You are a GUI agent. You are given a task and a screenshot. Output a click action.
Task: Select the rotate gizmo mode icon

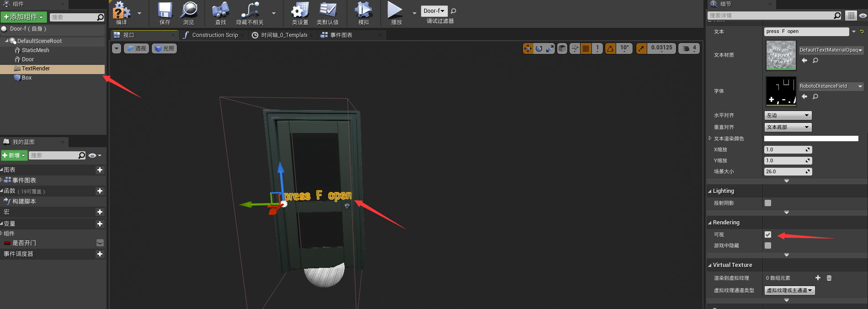(x=539, y=48)
